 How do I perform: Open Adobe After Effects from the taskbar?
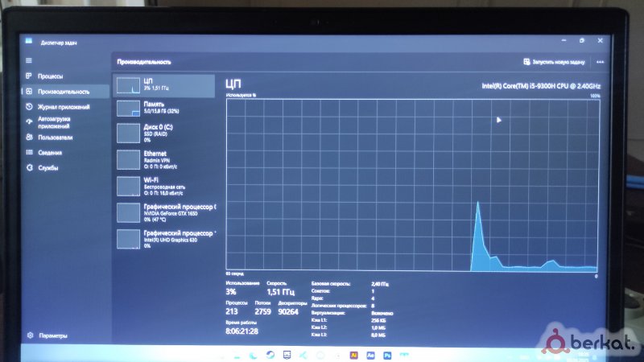coord(370,356)
